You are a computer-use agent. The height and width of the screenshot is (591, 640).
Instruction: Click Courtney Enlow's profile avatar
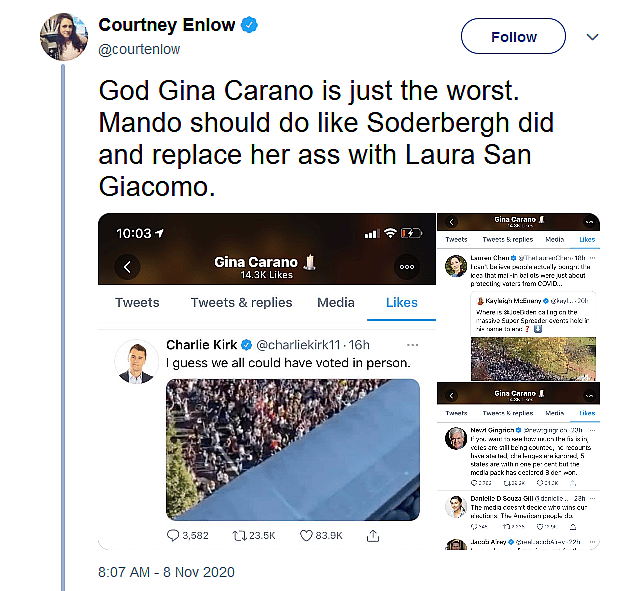pyautogui.click(x=63, y=37)
